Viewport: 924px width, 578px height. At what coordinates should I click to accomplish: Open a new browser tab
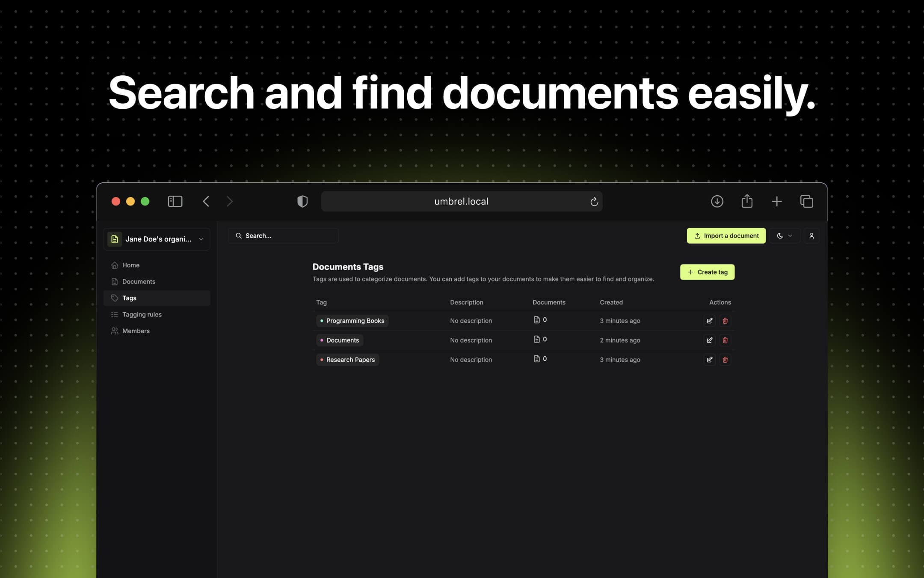(777, 201)
